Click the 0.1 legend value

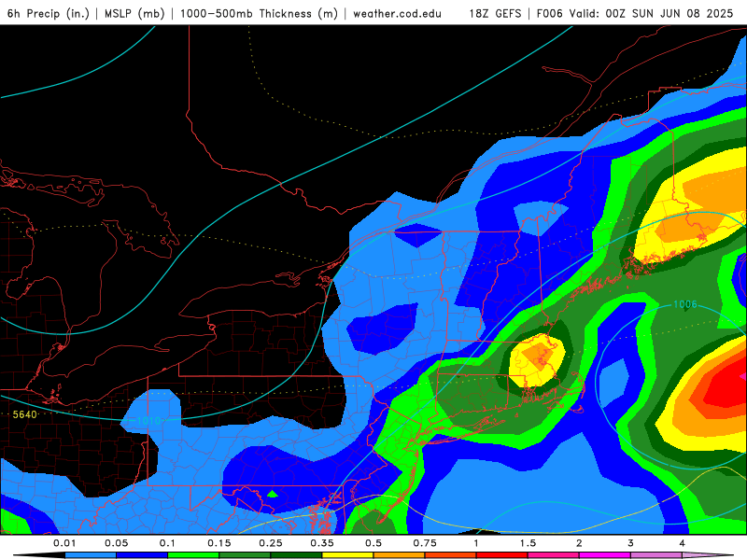click(x=168, y=543)
